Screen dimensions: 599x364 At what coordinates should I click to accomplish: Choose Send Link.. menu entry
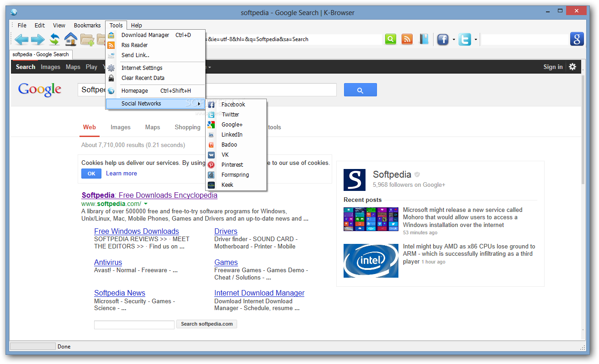(x=156, y=55)
